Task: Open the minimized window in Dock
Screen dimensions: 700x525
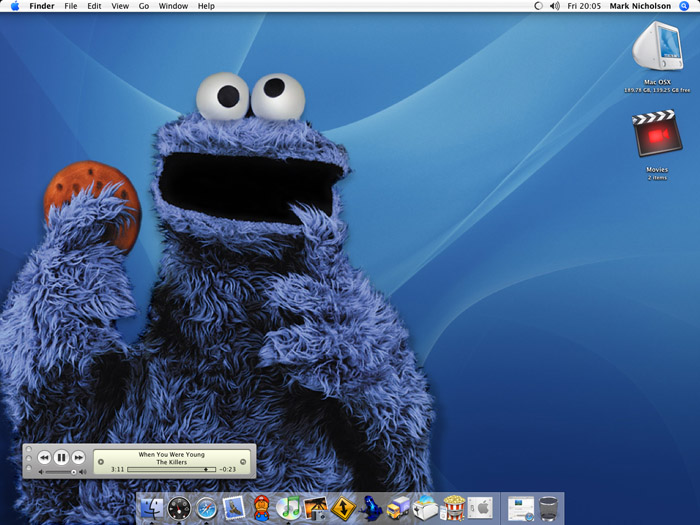Action: point(521,508)
